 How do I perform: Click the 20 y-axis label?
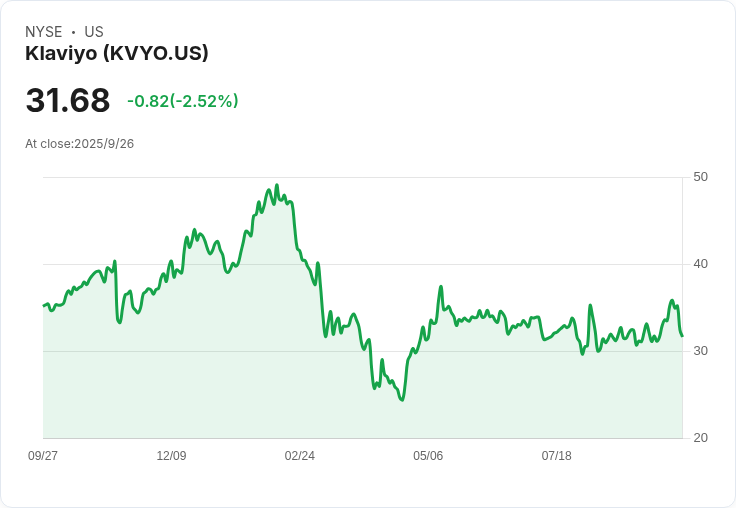(701, 438)
